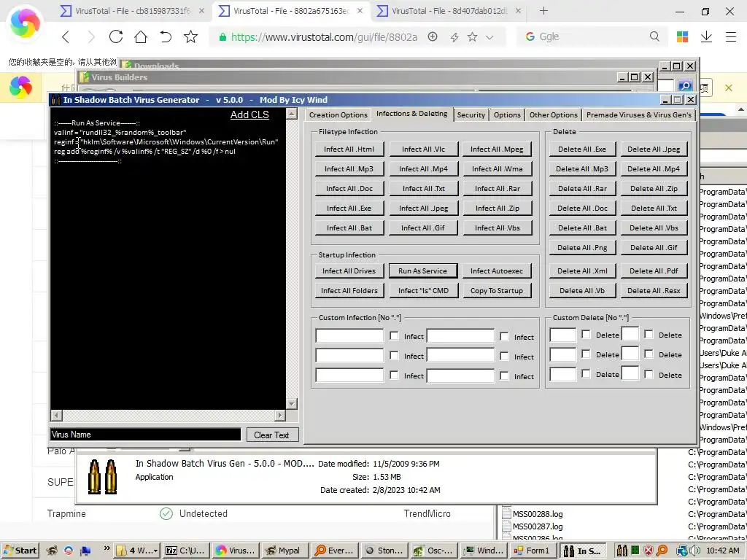Click Delete All .Exe button

(x=581, y=149)
